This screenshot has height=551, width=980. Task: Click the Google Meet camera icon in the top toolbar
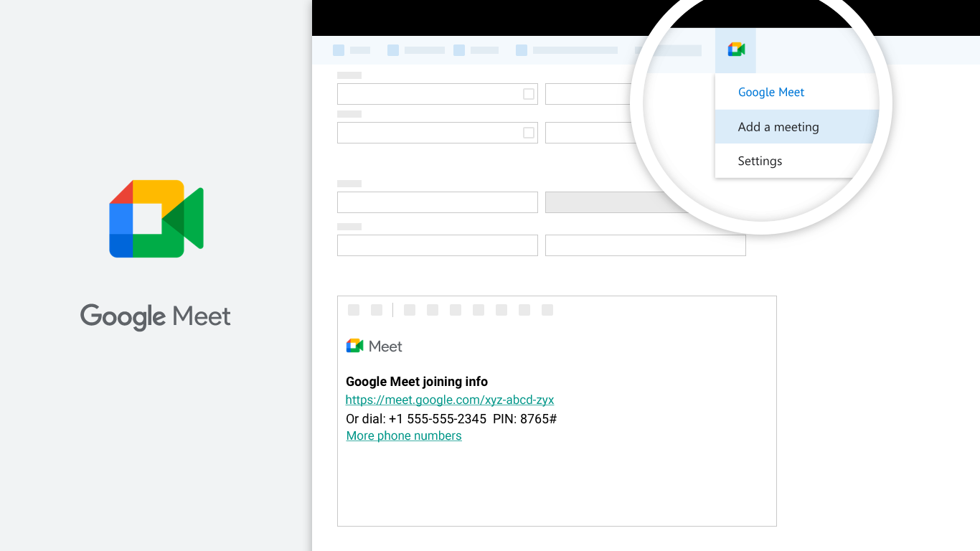(x=736, y=50)
